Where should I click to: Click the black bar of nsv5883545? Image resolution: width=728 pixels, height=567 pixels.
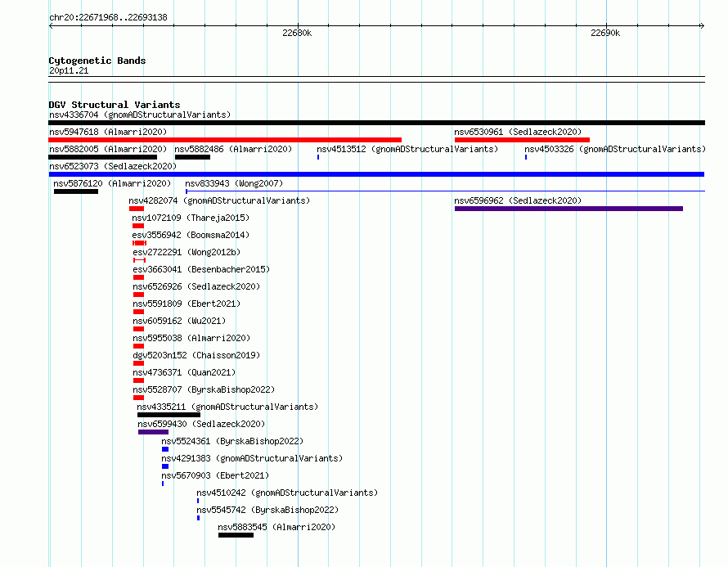click(236, 535)
